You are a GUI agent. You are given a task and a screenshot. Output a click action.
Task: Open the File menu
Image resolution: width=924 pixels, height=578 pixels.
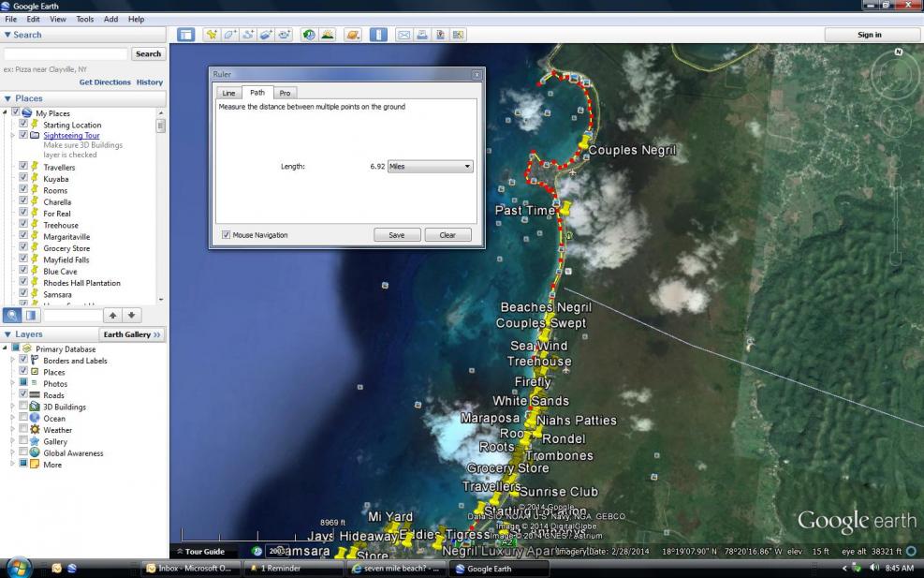click(x=10, y=19)
